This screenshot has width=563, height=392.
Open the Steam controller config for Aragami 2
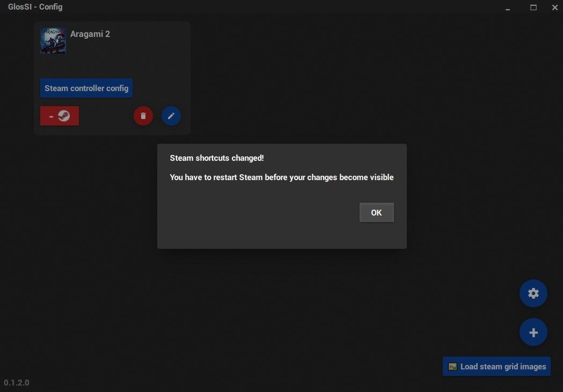pos(86,88)
